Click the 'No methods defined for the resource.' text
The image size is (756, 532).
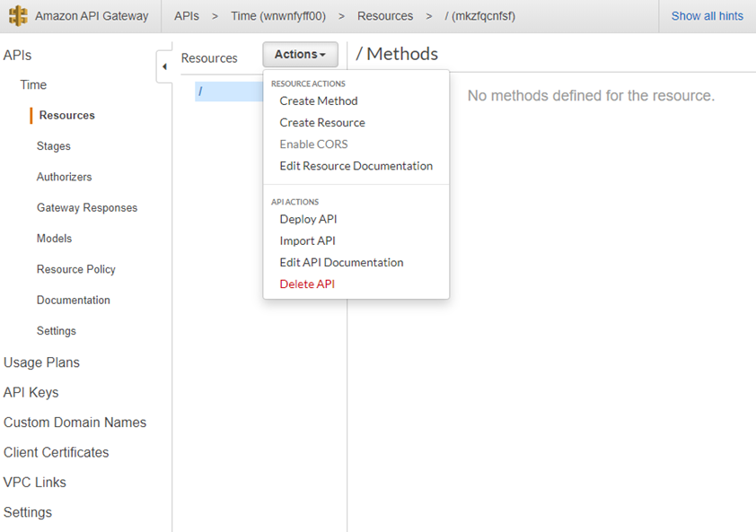(591, 96)
